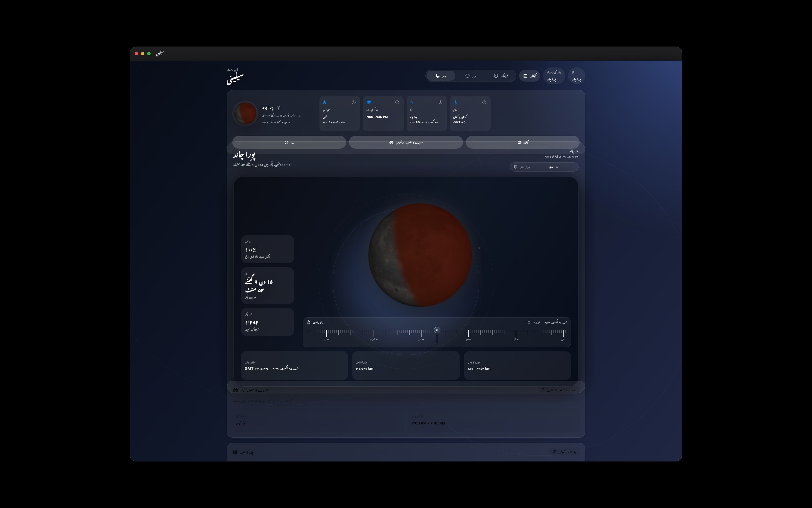Image resolution: width=812 pixels, height=508 pixels.
Task: Click the blue binoculars icon on photography card
Action: pyautogui.click(x=369, y=102)
